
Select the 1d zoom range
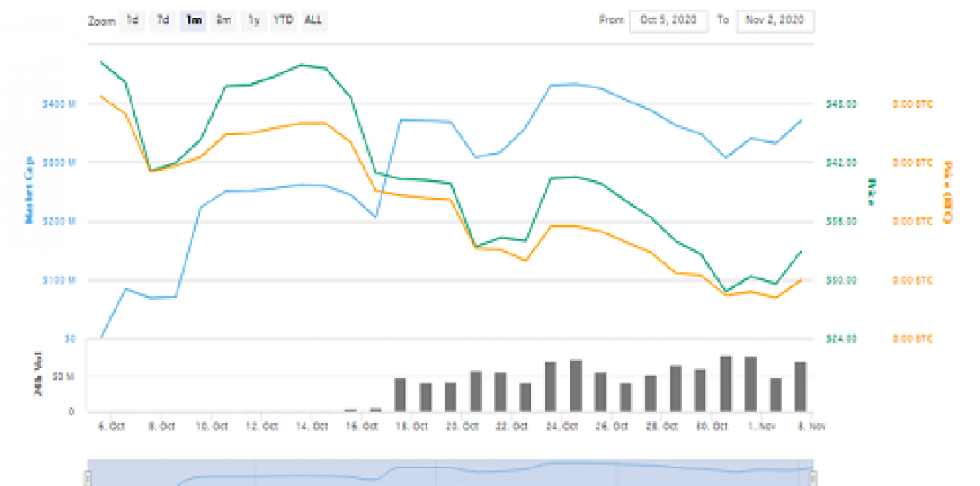[x=132, y=19]
